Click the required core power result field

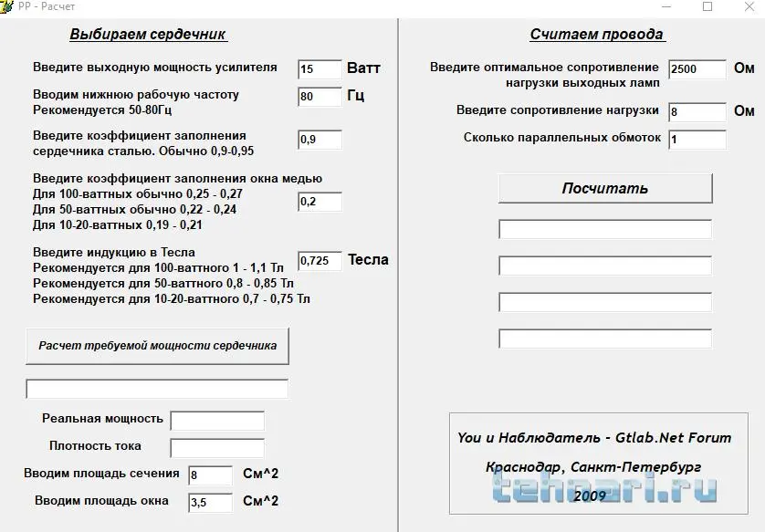click(x=157, y=389)
